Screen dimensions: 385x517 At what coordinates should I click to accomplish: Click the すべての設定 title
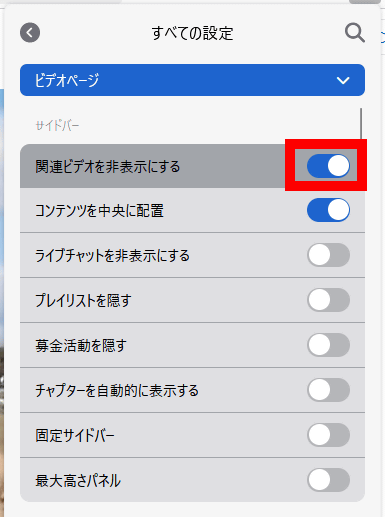[192, 33]
